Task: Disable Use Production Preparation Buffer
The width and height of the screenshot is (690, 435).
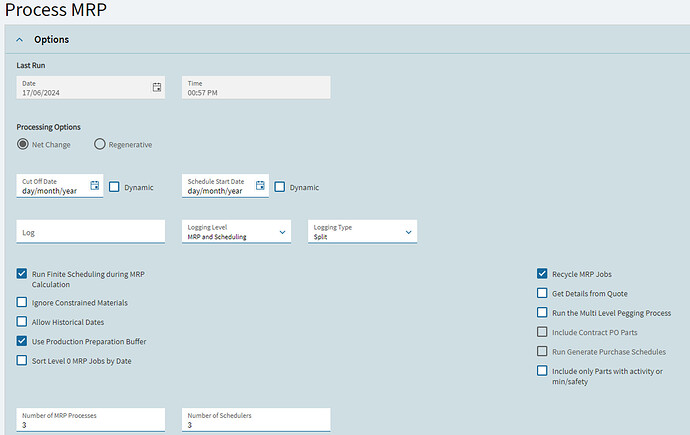Action: [x=22, y=341]
